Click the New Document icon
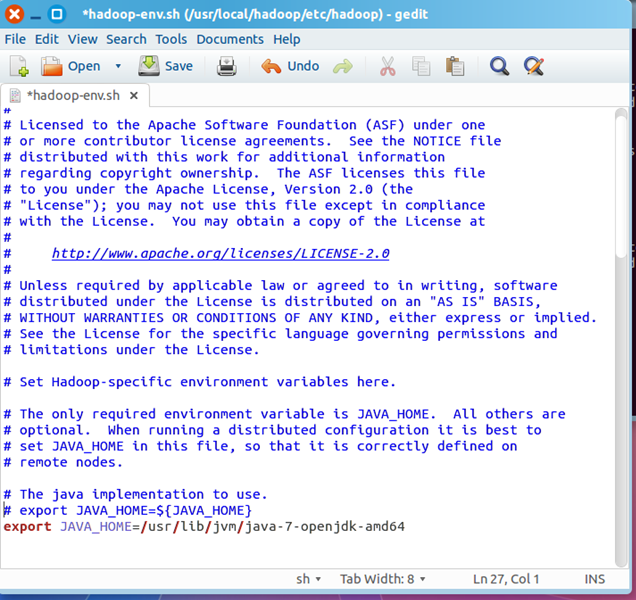 (x=19, y=66)
